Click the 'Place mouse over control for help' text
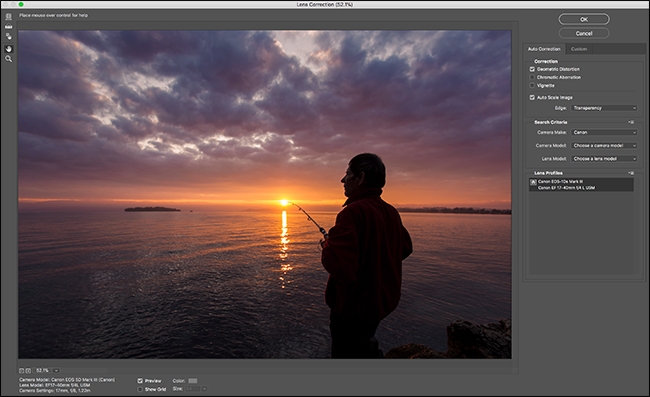Screen dimensions: 650x397 pos(53,15)
